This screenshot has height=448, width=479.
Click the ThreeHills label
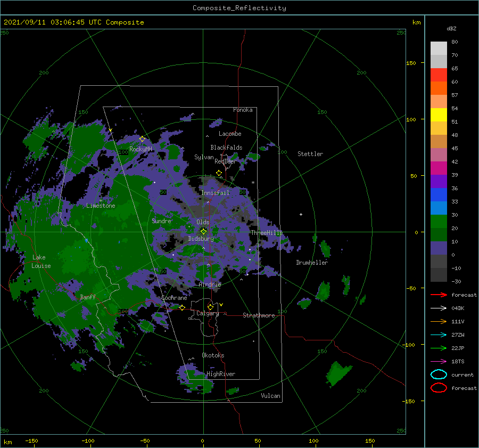[267, 233]
